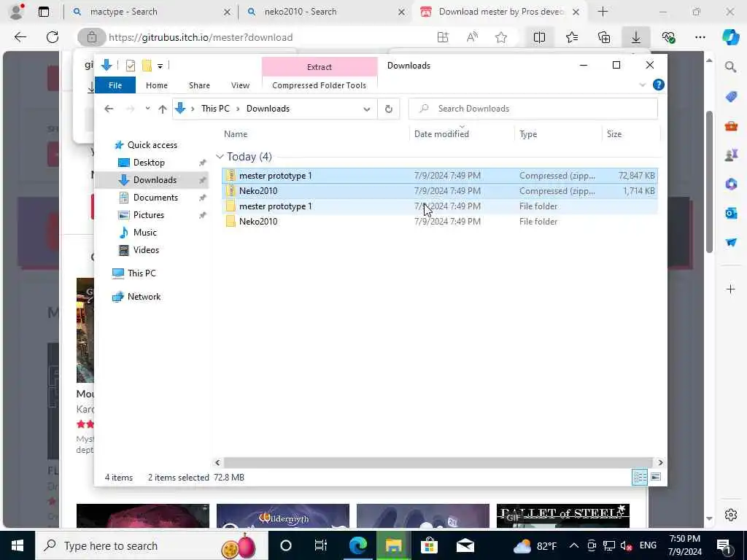Open the address bar history dropdown
This screenshot has height=560, width=747.
point(366,109)
